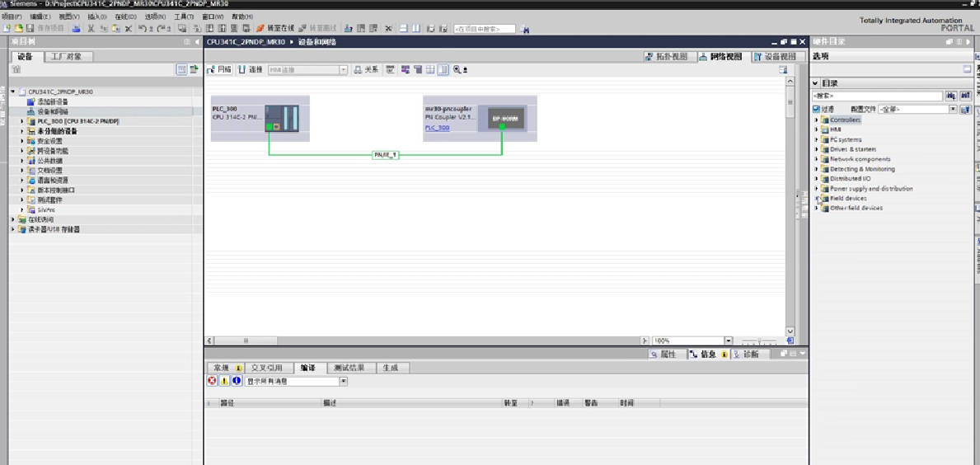Open the 项目(P) Project menu
The width and height of the screenshot is (980, 465).
12,16
